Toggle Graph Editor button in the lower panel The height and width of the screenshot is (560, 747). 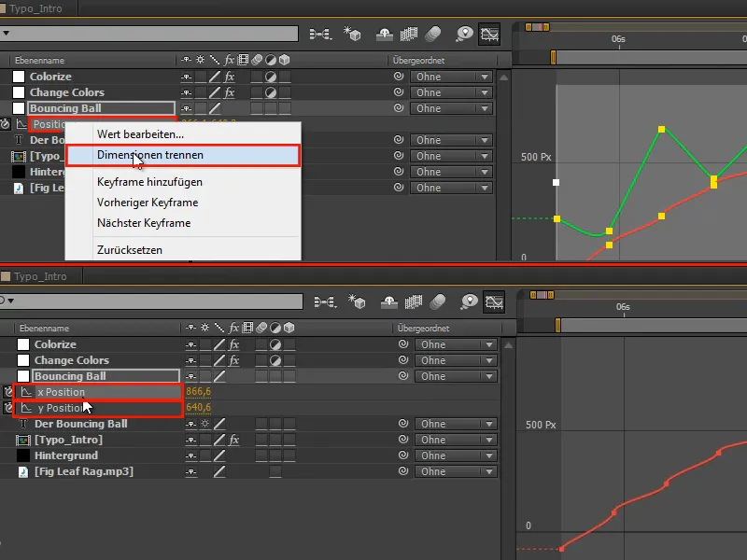point(494,301)
